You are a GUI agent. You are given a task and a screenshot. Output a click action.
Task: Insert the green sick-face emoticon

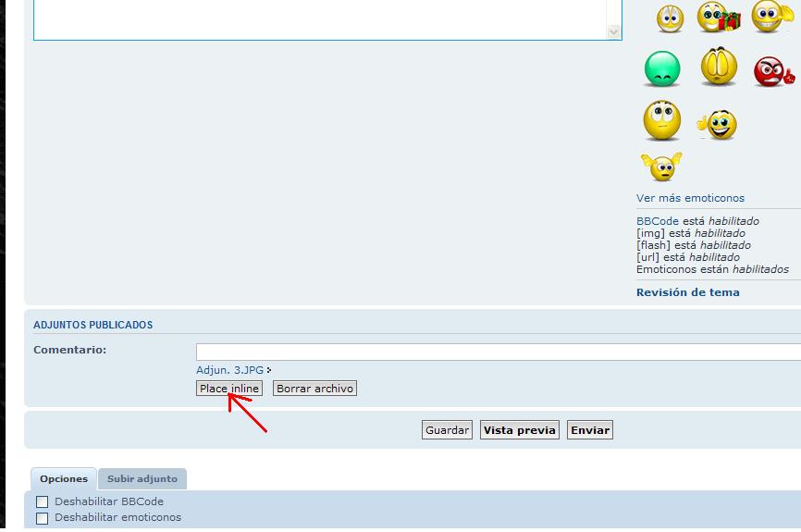point(661,68)
